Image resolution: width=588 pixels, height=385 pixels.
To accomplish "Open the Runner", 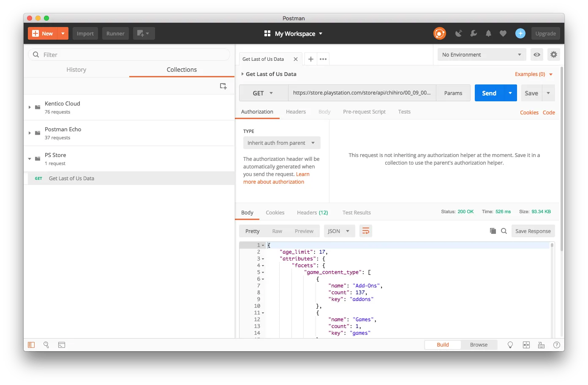I will [115, 33].
